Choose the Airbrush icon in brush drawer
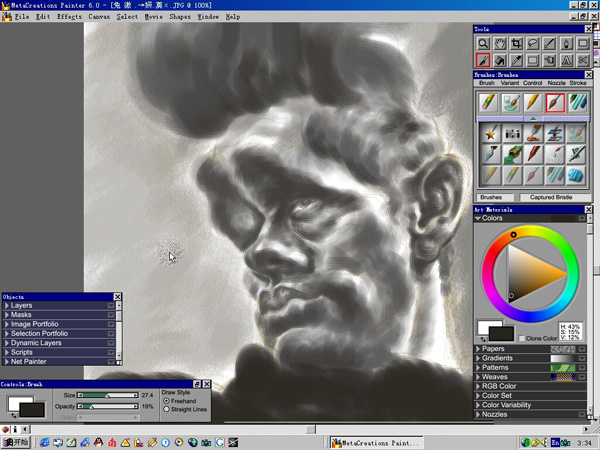This screenshot has height=450, width=600. click(576, 154)
